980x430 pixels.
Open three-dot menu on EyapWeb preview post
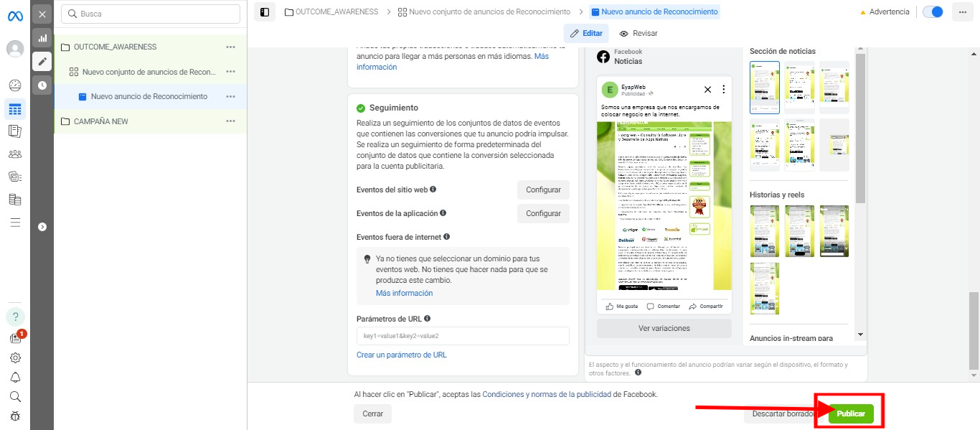[x=723, y=90]
